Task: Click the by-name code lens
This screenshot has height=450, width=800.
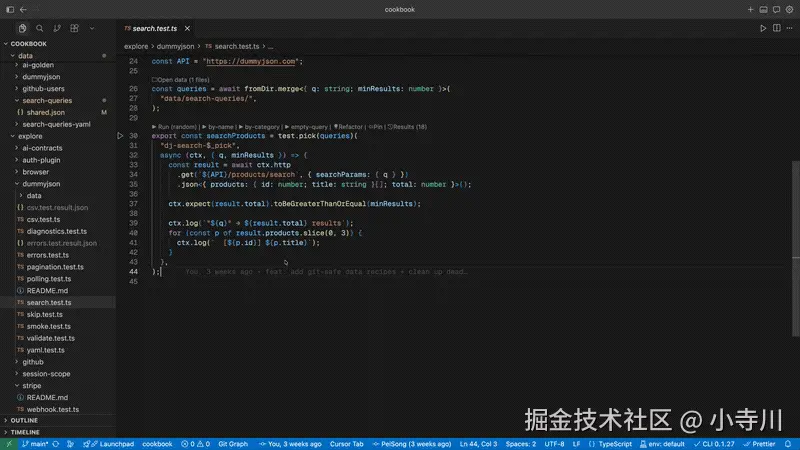Action: click(x=218, y=127)
